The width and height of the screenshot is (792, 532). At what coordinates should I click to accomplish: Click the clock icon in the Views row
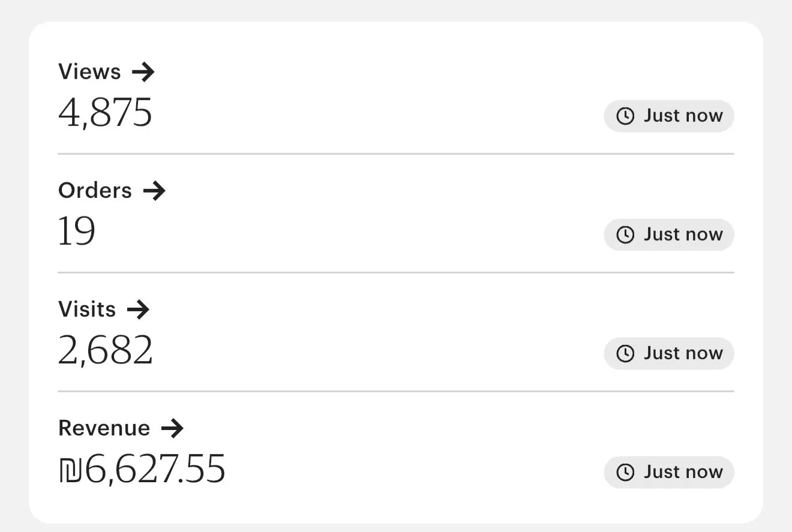pos(625,116)
